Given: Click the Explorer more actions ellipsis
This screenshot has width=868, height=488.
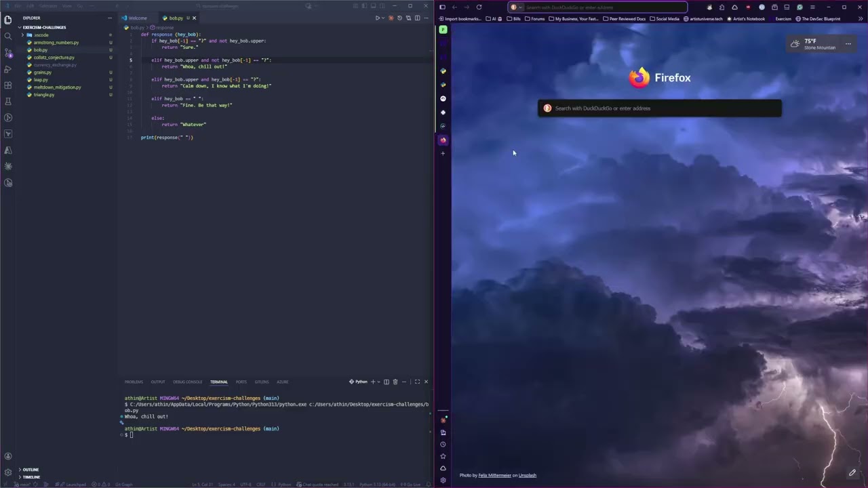Looking at the screenshot, I should [x=109, y=18].
